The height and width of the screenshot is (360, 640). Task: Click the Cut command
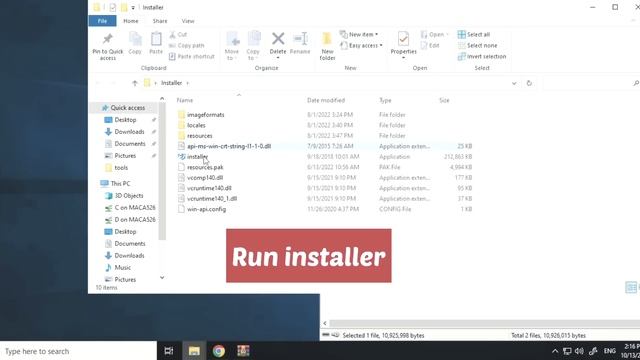click(178, 35)
